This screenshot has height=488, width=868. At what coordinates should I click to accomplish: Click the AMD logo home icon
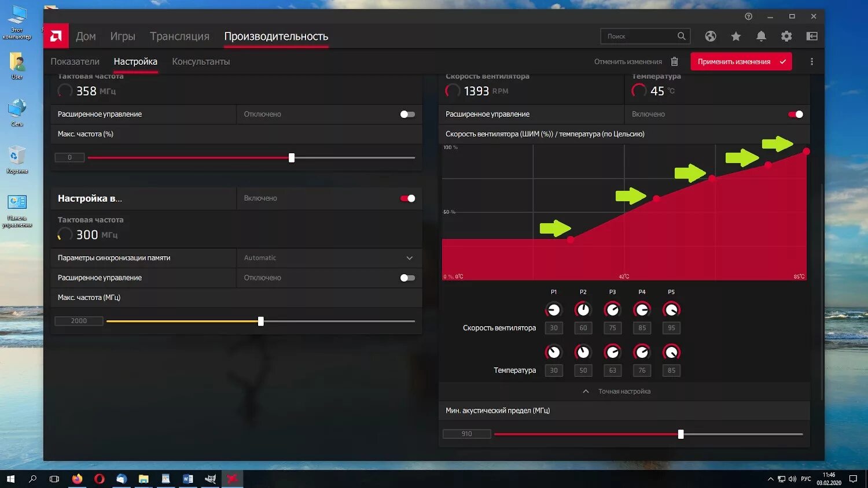click(x=56, y=36)
